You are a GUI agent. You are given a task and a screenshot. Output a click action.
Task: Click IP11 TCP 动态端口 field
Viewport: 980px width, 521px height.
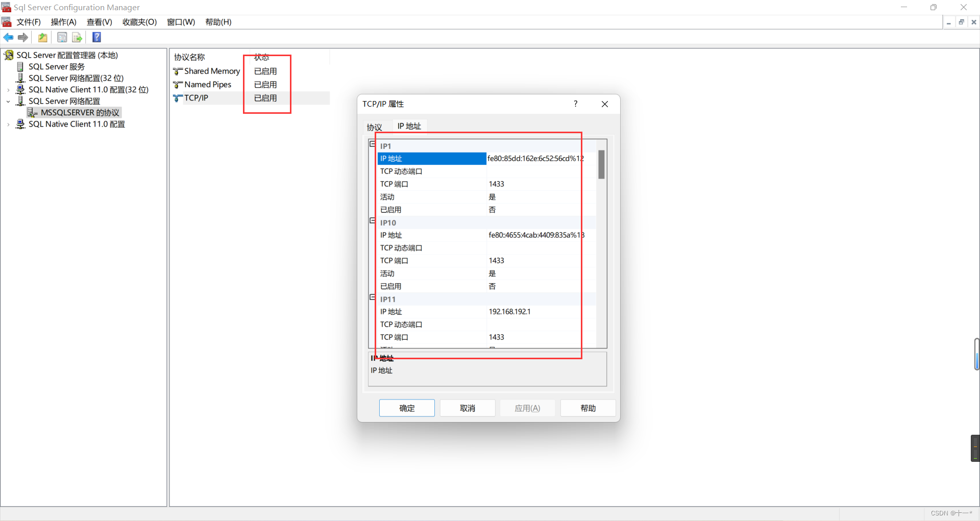pos(542,325)
